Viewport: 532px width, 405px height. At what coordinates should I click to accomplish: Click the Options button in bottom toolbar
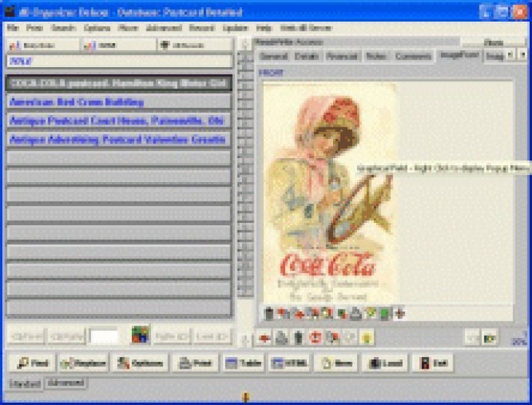point(140,363)
